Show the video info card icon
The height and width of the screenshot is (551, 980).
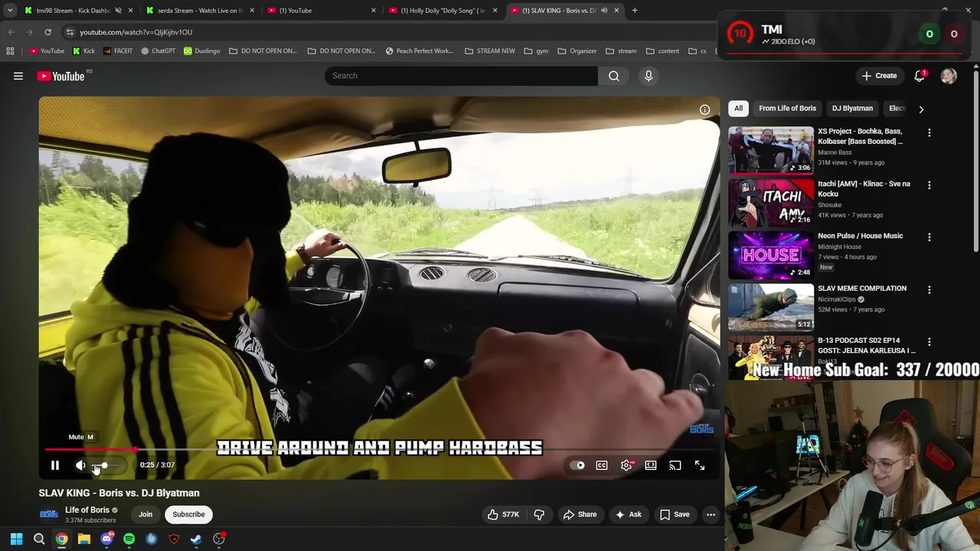(x=704, y=109)
